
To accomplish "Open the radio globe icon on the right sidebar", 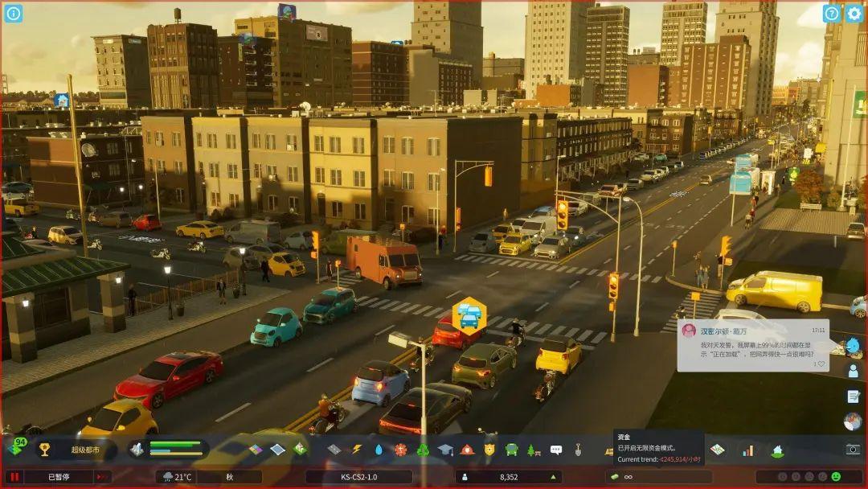I will point(853,422).
